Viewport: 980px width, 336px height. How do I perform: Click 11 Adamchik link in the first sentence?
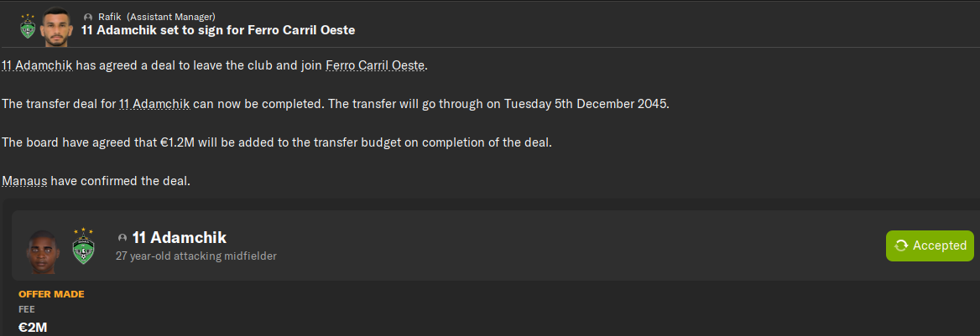point(37,65)
